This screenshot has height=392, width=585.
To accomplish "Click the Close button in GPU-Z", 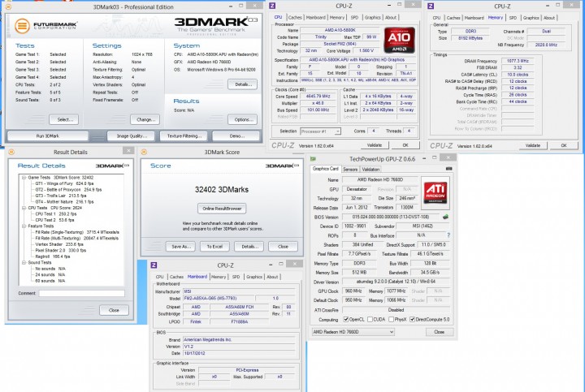I will [440, 332].
